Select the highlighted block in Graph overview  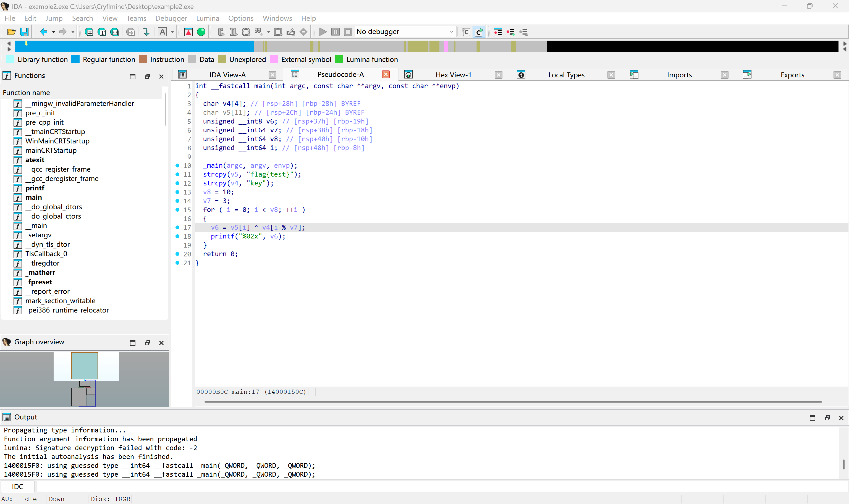84,366
